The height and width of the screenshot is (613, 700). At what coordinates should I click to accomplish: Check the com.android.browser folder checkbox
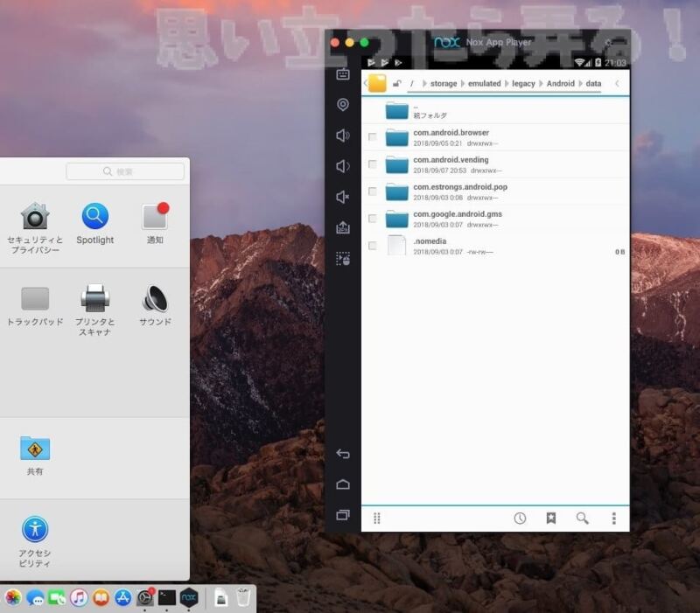(373, 137)
